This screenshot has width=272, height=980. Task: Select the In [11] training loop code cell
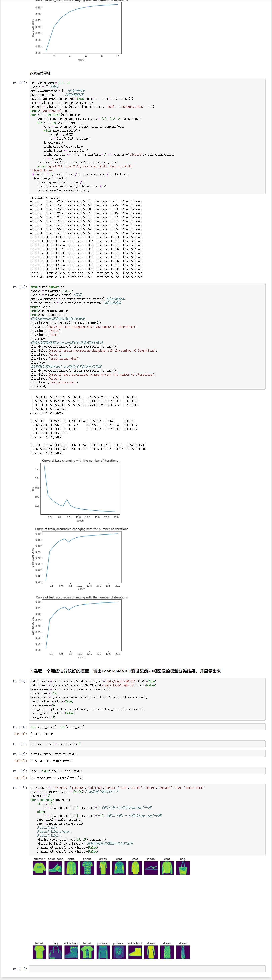coord(147,136)
